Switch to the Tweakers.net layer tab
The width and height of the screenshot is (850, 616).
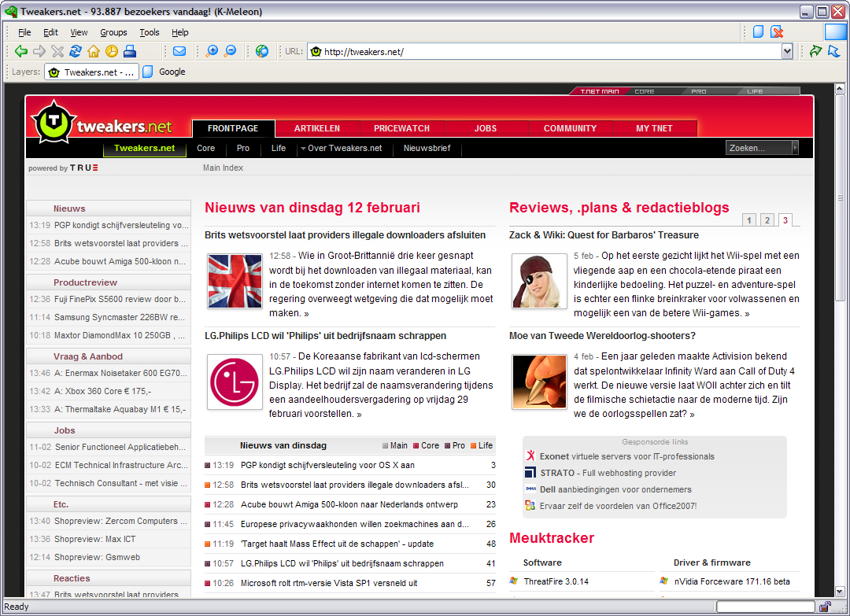tap(91, 72)
